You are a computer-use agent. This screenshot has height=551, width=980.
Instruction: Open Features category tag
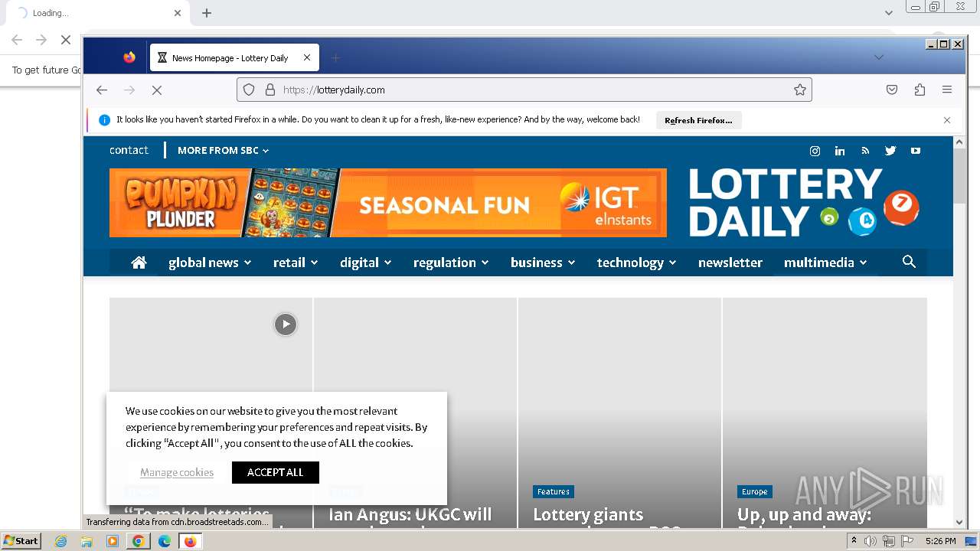pos(554,491)
